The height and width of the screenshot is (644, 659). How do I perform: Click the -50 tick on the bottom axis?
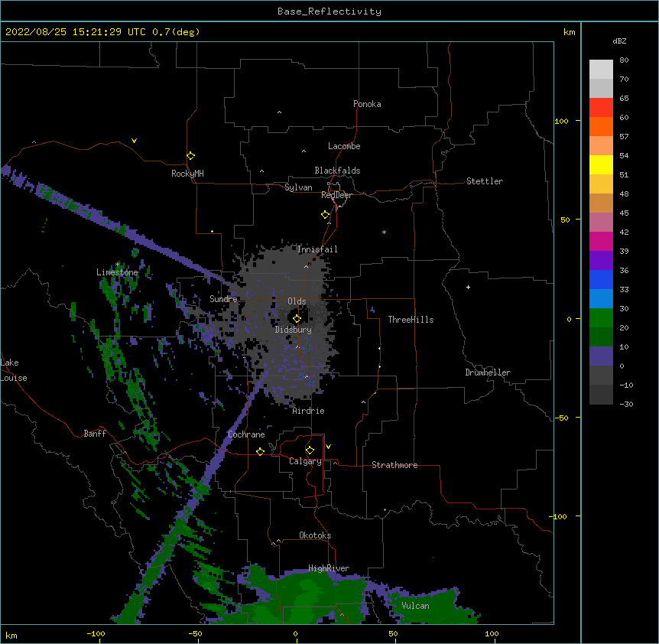point(195,634)
